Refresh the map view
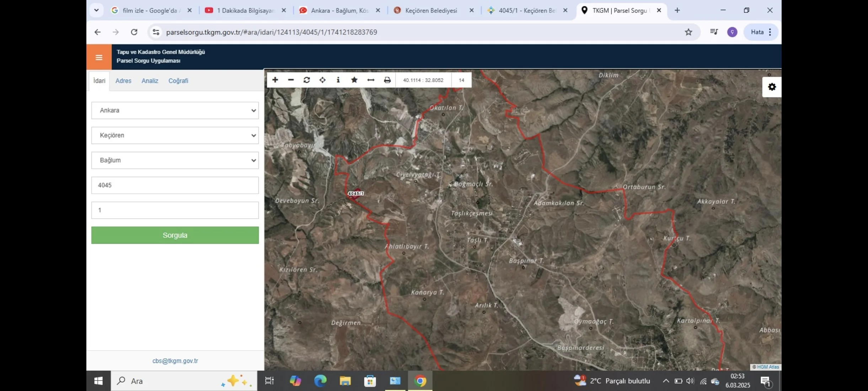This screenshot has height=391, width=868. pos(307,80)
